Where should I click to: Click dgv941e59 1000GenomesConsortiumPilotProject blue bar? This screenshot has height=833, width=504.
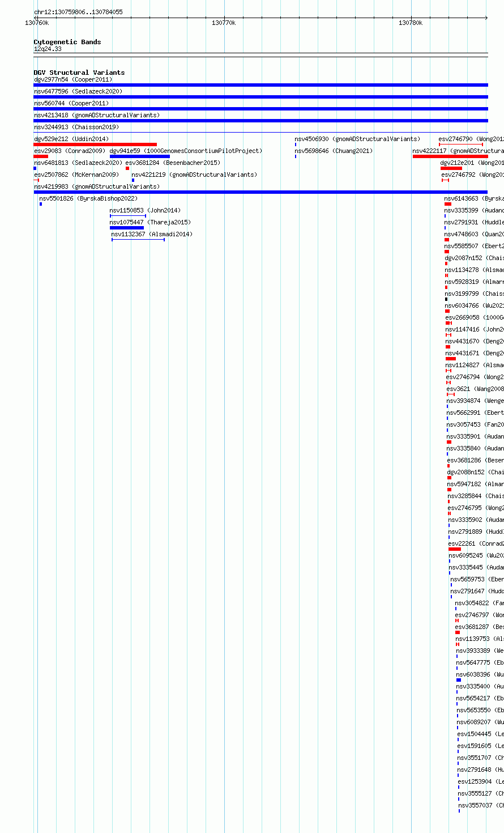point(140,156)
